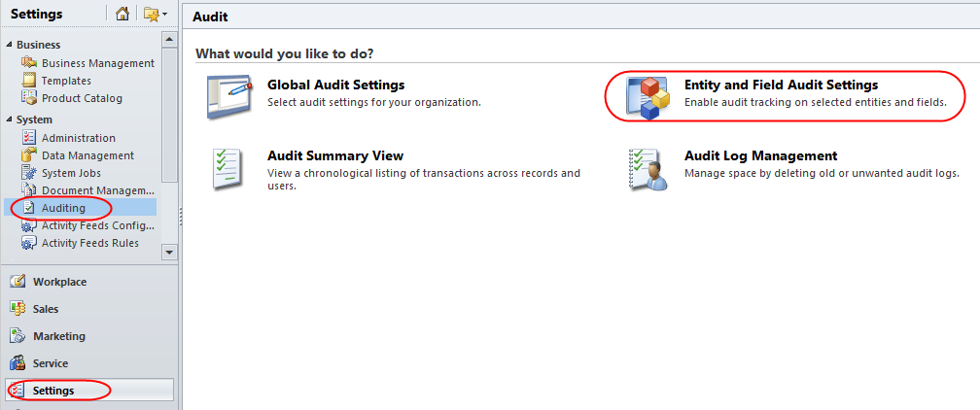Open System Jobs
Viewport: 980px width, 410px height.
coord(71,173)
